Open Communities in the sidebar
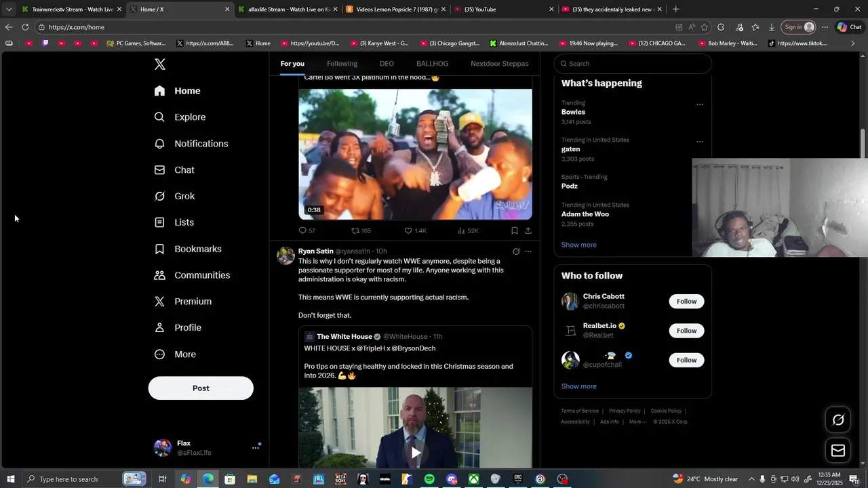Viewport: 868px width, 488px height. [x=192, y=275]
